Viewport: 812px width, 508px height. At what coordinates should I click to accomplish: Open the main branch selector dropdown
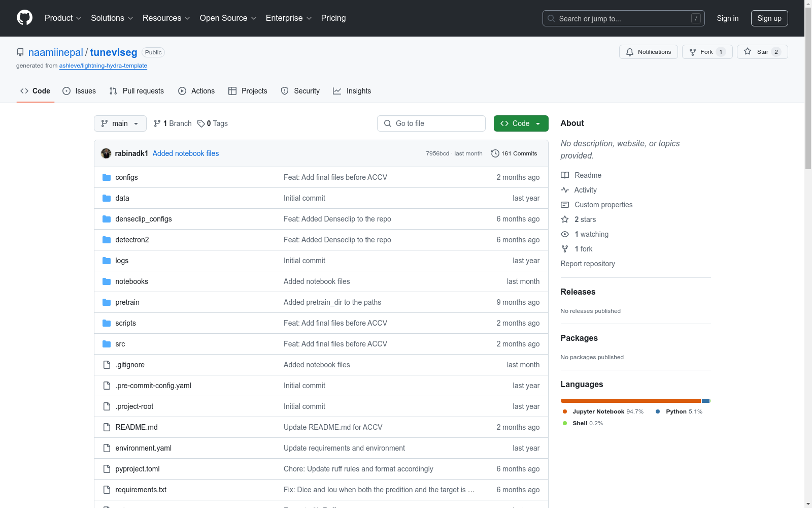click(x=120, y=123)
